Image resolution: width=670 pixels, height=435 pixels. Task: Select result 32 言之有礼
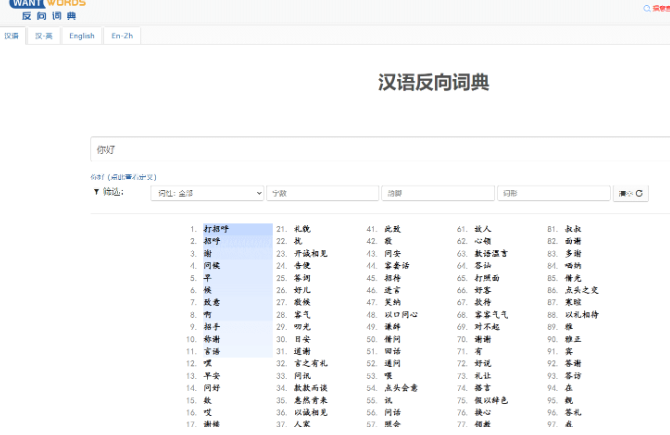(311, 364)
